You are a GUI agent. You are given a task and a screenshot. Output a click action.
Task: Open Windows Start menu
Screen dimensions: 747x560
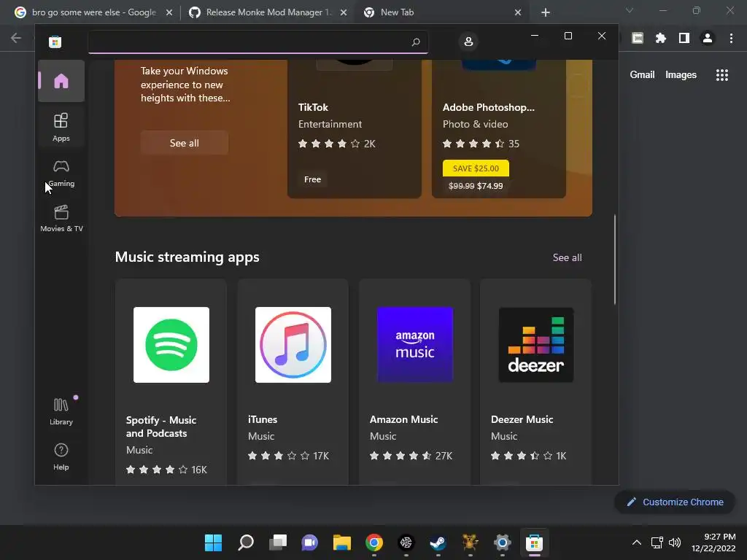(x=213, y=542)
